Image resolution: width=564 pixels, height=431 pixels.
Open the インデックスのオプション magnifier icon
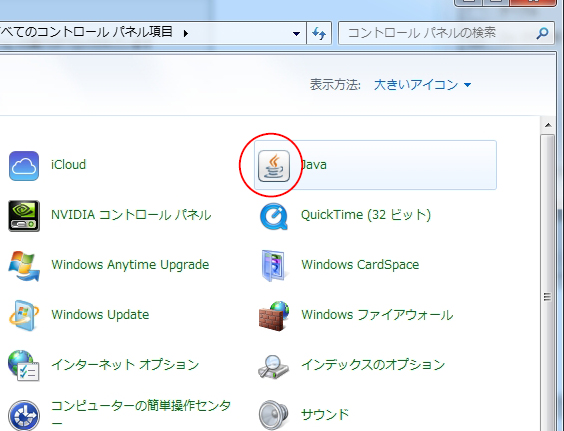[274, 366]
